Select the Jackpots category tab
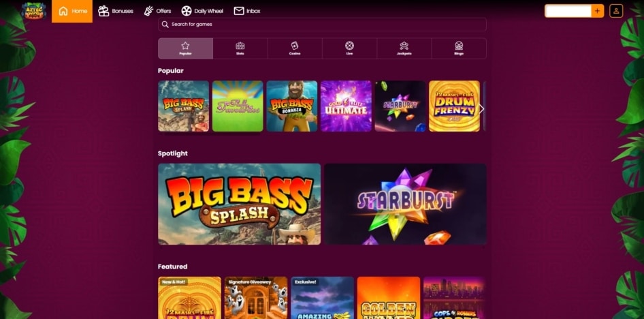Screen dimensions: 644x319 point(404,48)
